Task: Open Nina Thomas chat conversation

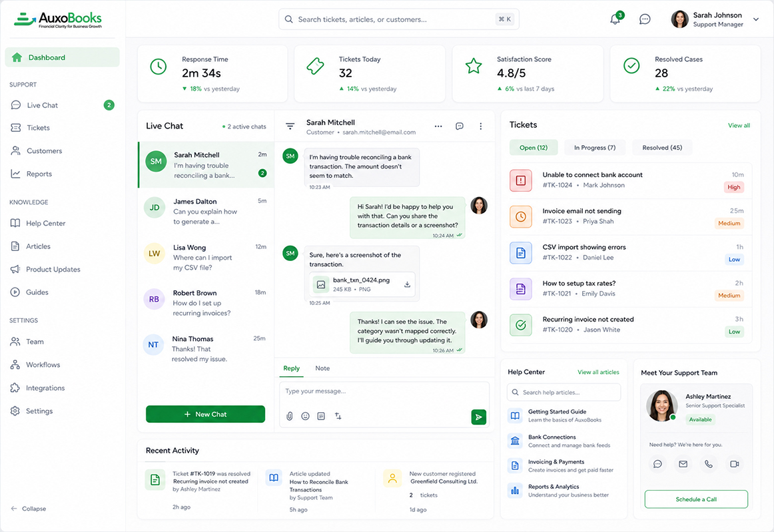Action: pos(206,348)
